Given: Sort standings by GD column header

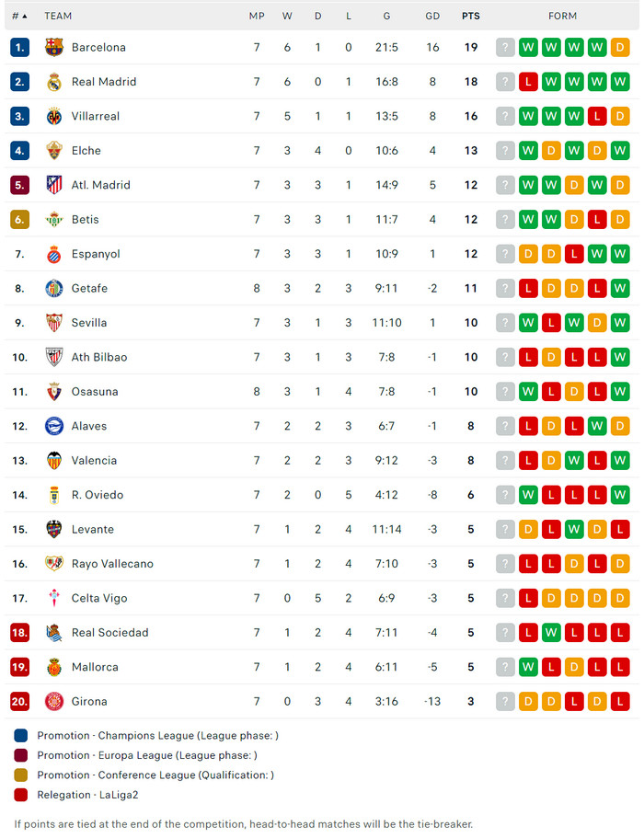Looking at the screenshot, I should pyautogui.click(x=432, y=16).
